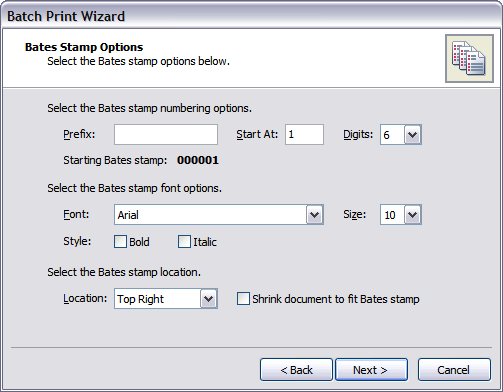Click the Batch Print Wizard title text
Image resolution: width=503 pixels, height=392 pixels.
click(x=66, y=16)
